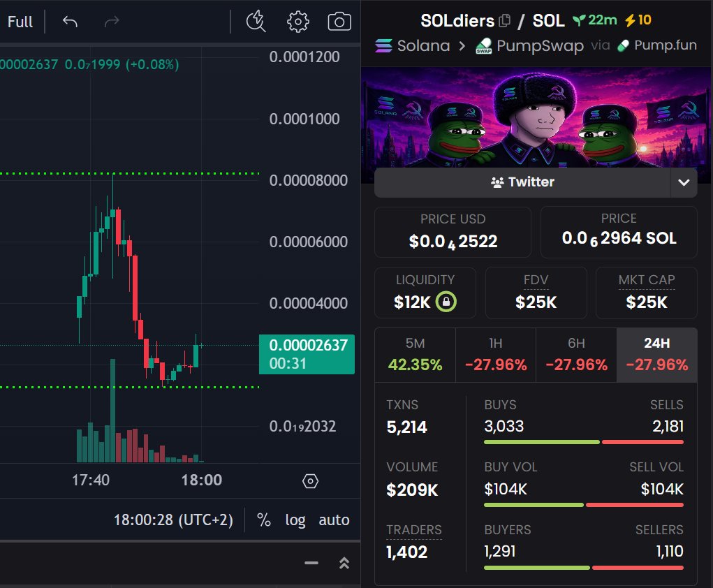Click the current price label 0.00002637
713x588 pixels.
[x=307, y=354]
